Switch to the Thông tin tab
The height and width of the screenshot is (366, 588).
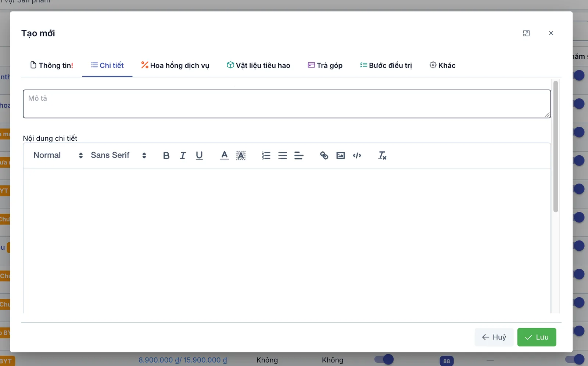click(51, 65)
